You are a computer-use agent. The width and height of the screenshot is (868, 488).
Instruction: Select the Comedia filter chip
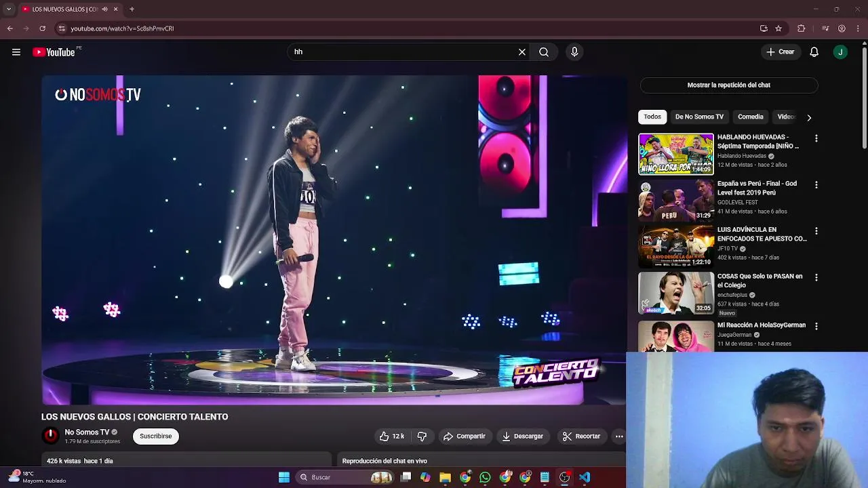pos(751,117)
